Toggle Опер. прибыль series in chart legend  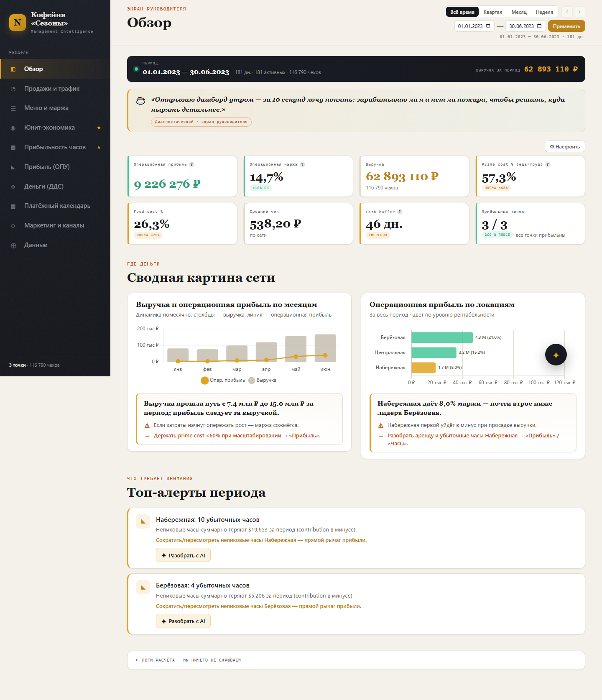pos(223,380)
